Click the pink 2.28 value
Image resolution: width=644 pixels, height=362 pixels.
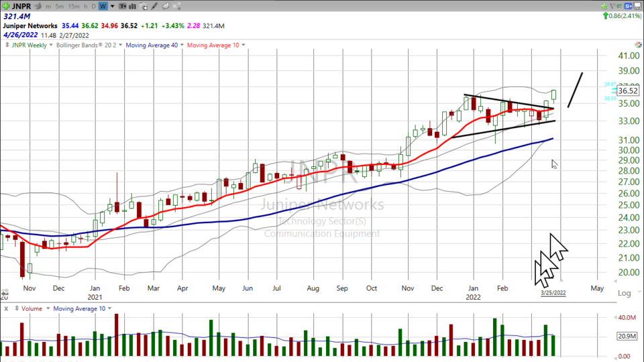[193, 26]
